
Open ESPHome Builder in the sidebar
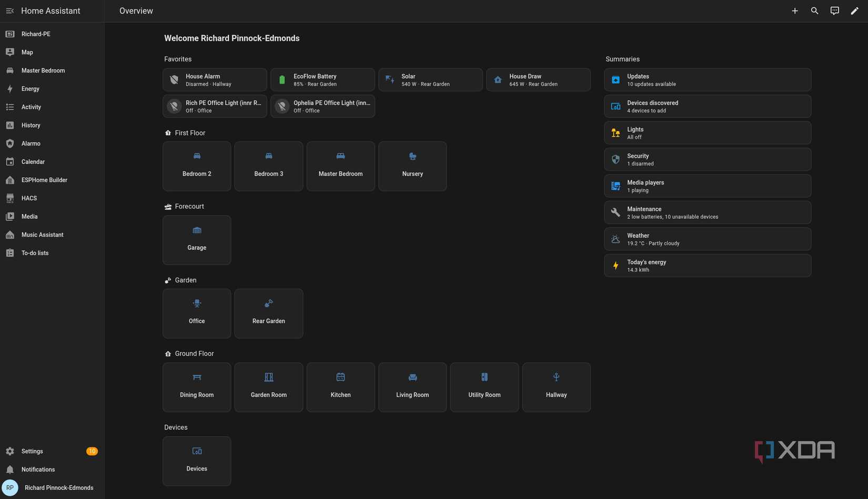pos(52,180)
